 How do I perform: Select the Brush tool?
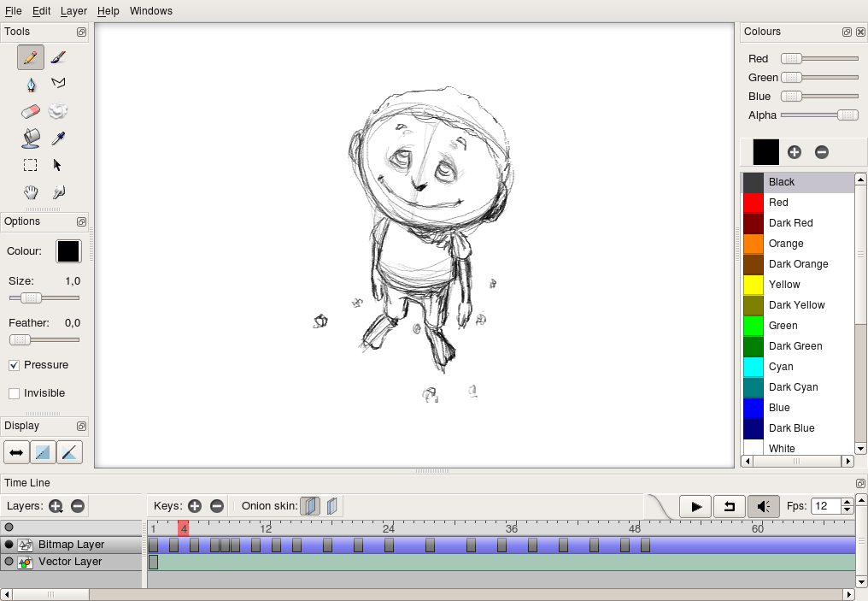[x=57, y=56]
